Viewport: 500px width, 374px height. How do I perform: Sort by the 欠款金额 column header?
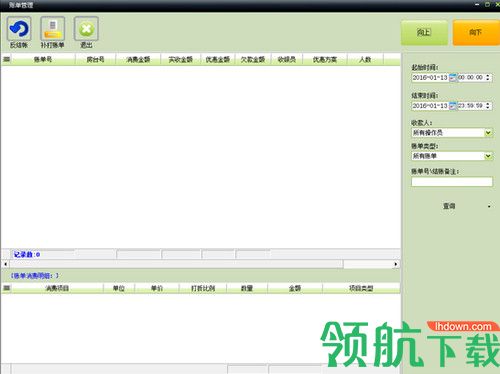253,59
